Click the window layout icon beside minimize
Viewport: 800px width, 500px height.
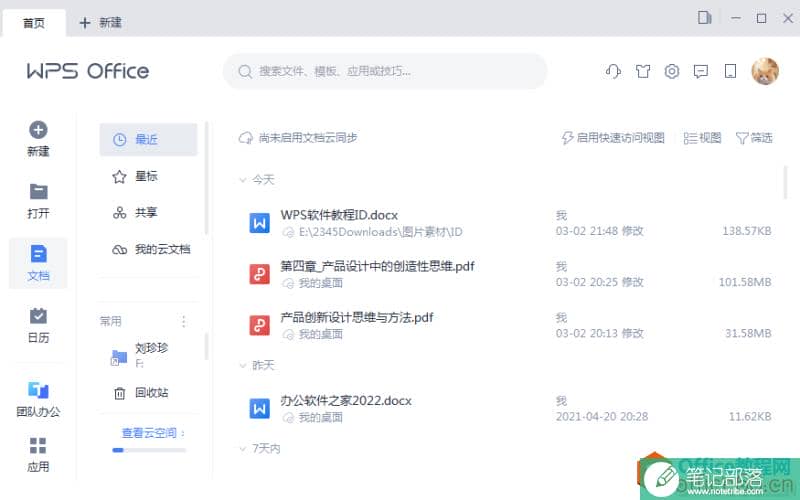[x=705, y=18]
